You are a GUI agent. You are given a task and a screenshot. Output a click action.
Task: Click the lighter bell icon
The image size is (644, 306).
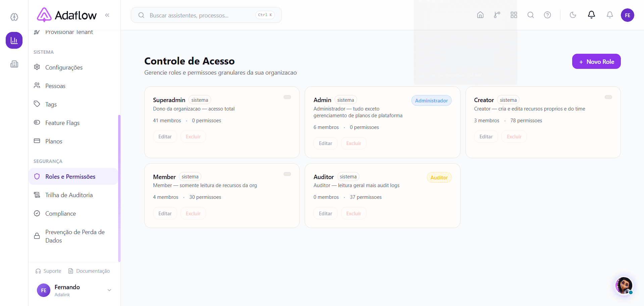tap(610, 15)
